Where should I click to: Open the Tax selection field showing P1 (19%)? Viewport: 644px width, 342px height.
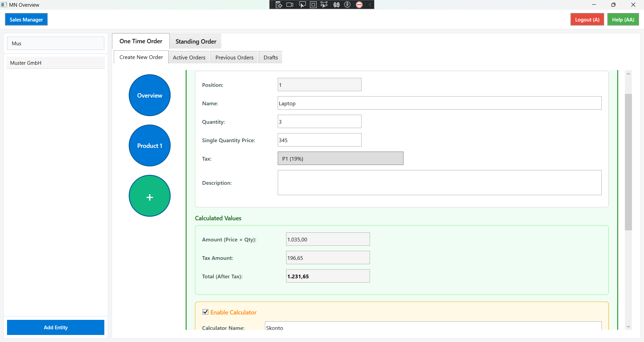[x=340, y=158]
